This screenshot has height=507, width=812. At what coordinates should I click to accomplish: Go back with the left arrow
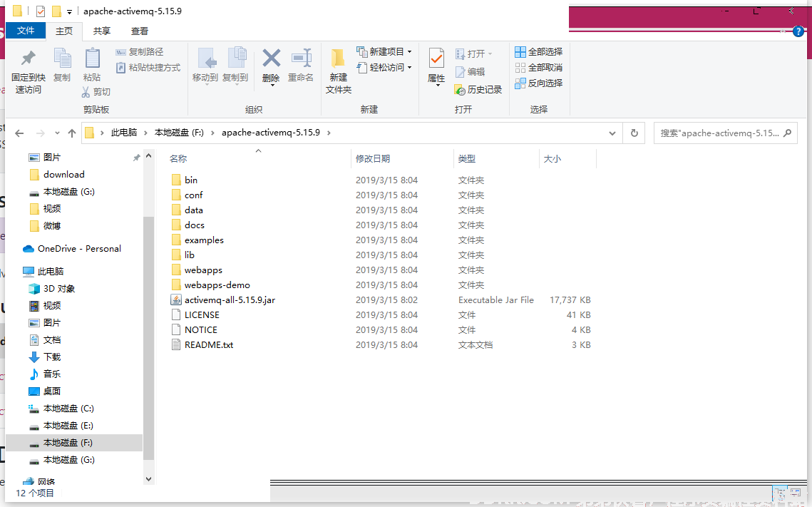click(x=20, y=133)
